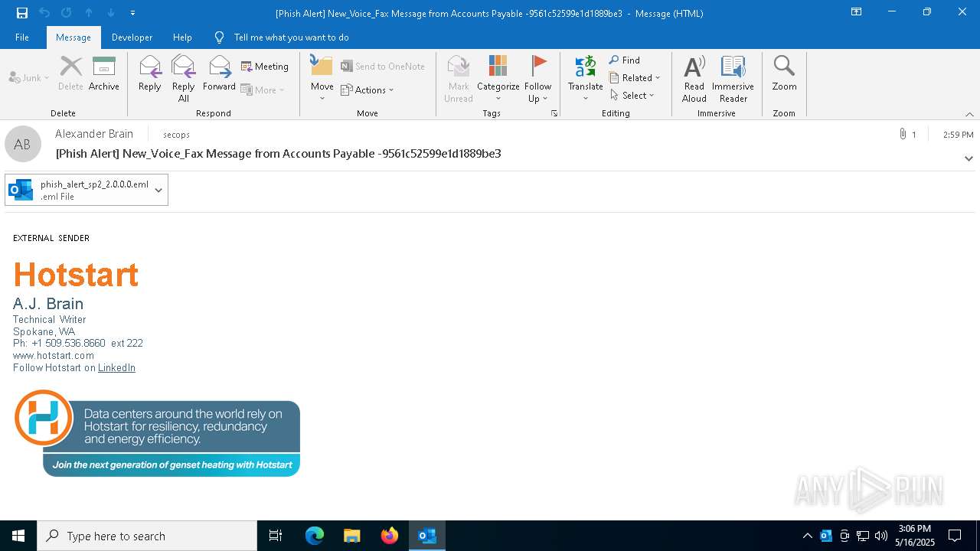Click the Save icon in title bar
The width and height of the screenshot is (980, 551).
(x=22, y=12)
